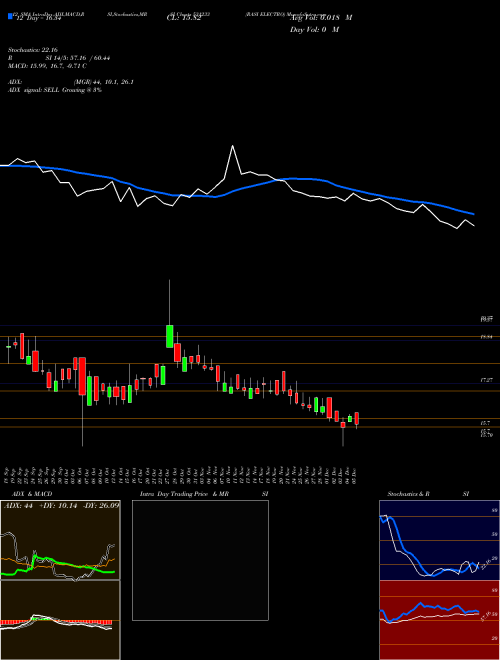Click the 'CL: 15.82' closing price value

point(184,18)
